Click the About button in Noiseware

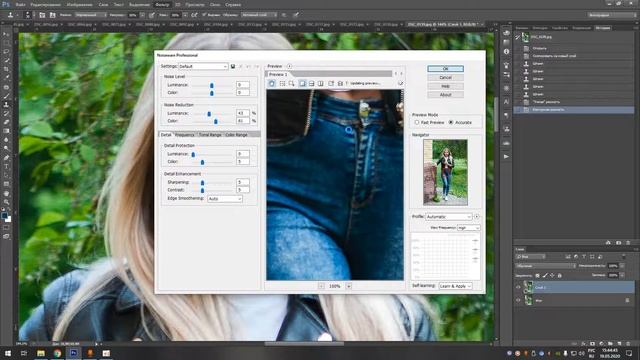pyautogui.click(x=445, y=95)
